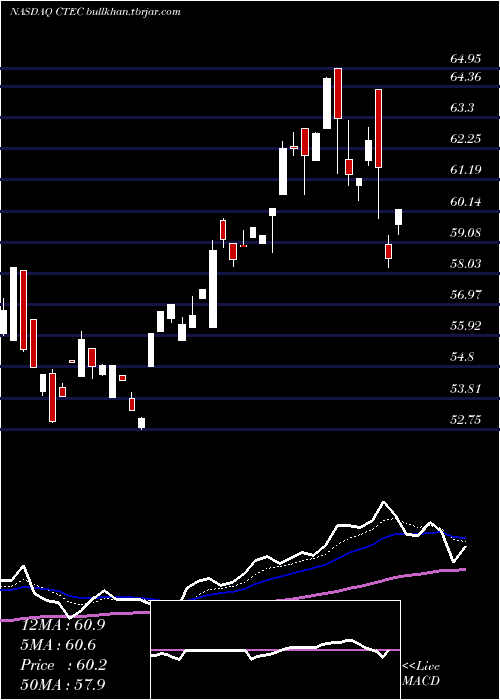Click the Price : 60.2 legend entry
The image size is (500, 700).
tap(63, 665)
